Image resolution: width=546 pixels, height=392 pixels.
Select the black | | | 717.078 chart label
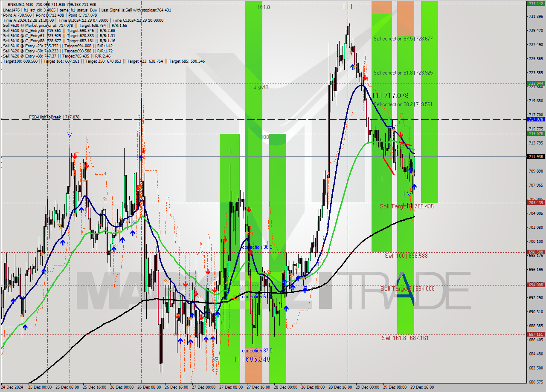pyautogui.click(x=390, y=95)
